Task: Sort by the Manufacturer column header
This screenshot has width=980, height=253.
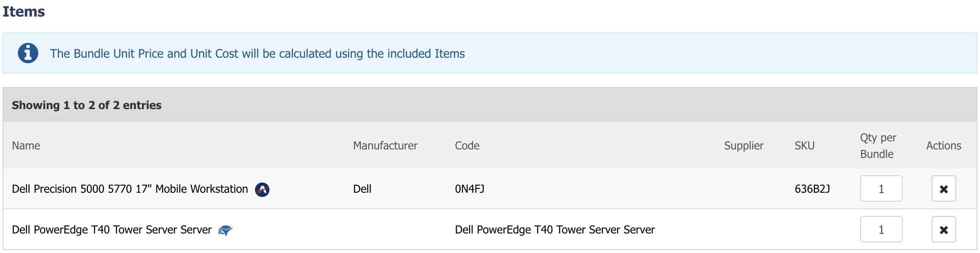Action: pyautogui.click(x=385, y=146)
